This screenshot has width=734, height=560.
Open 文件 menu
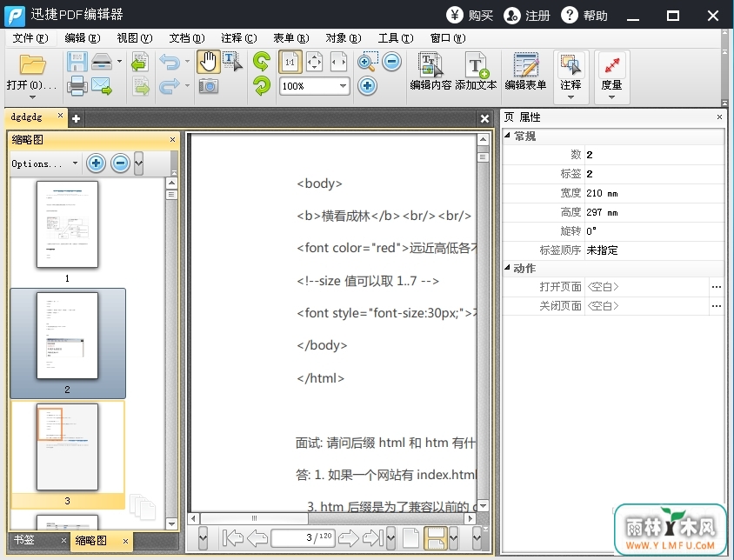(30, 38)
